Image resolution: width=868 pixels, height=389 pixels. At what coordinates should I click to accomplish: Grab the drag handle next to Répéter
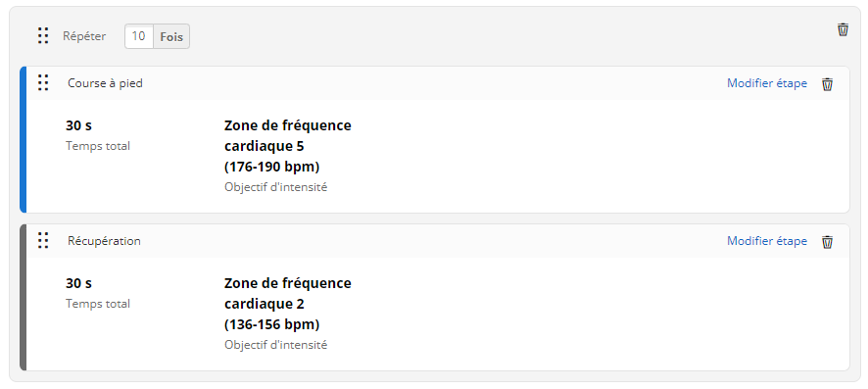coord(43,36)
